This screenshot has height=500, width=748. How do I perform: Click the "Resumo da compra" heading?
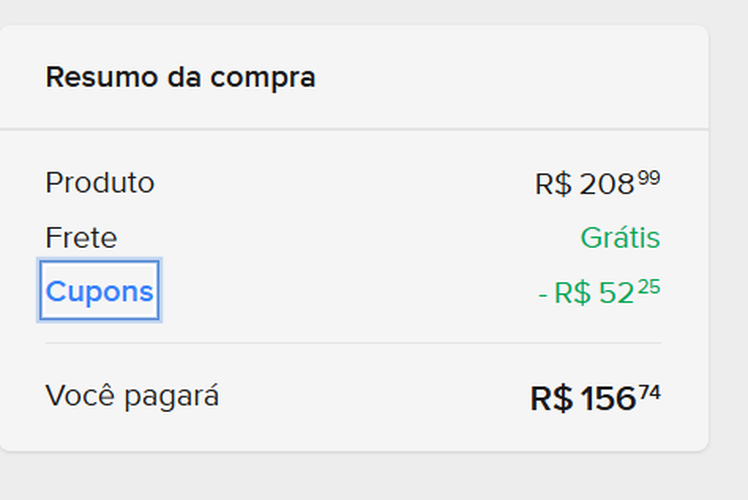180,77
